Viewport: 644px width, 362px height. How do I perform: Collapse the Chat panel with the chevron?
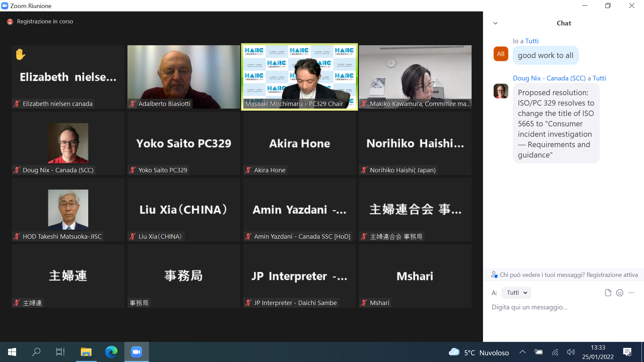[x=495, y=23]
